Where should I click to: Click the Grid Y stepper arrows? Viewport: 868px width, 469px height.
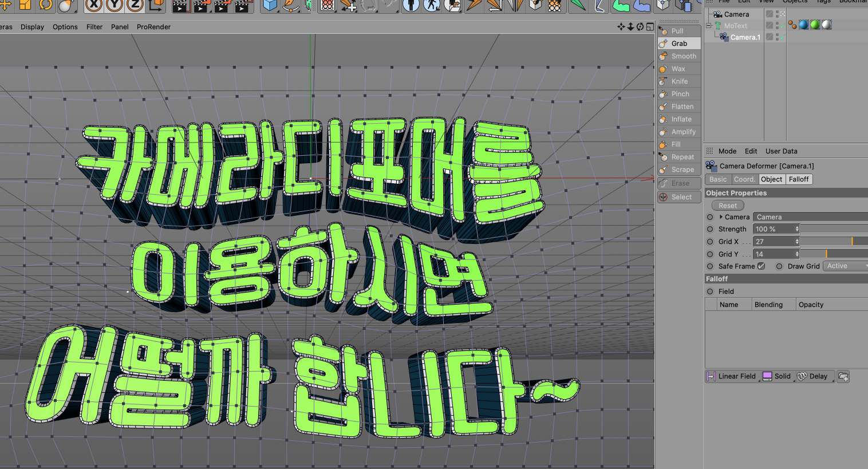tap(797, 254)
